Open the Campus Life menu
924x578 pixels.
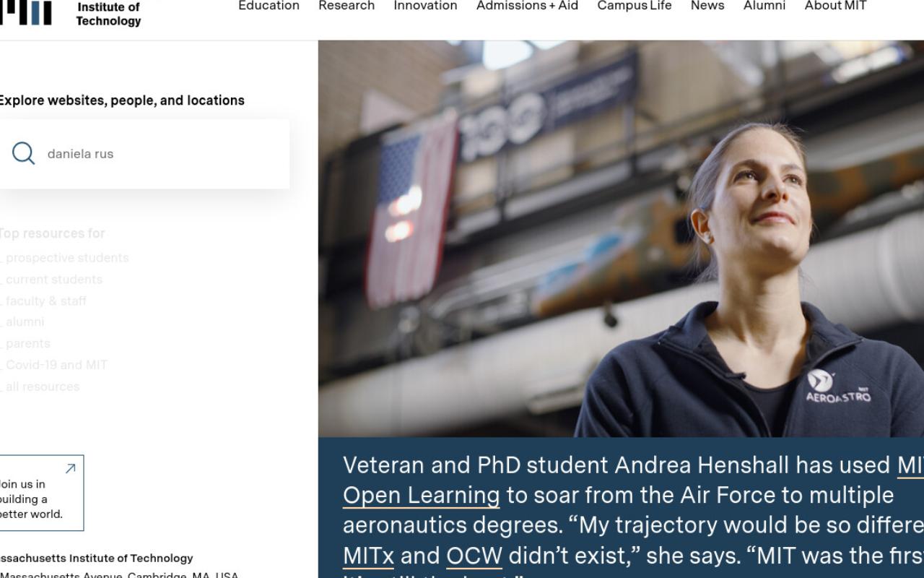[x=635, y=6]
